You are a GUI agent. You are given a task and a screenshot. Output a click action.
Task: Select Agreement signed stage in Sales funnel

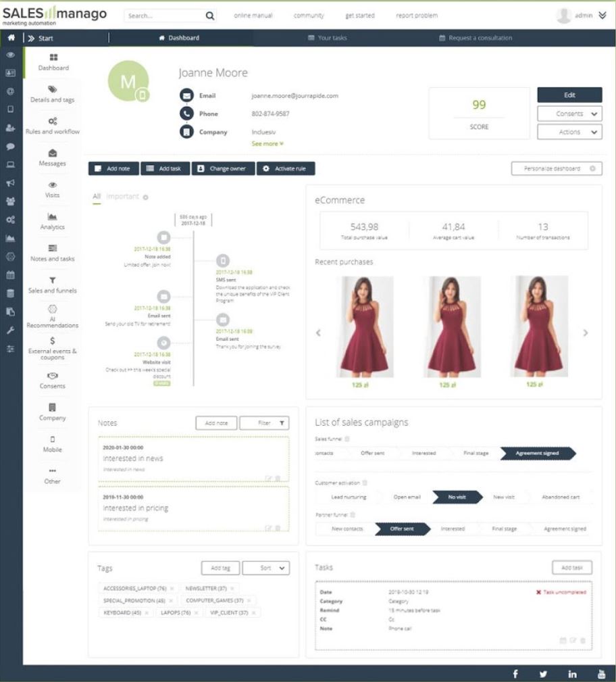(x=538, y=453)
